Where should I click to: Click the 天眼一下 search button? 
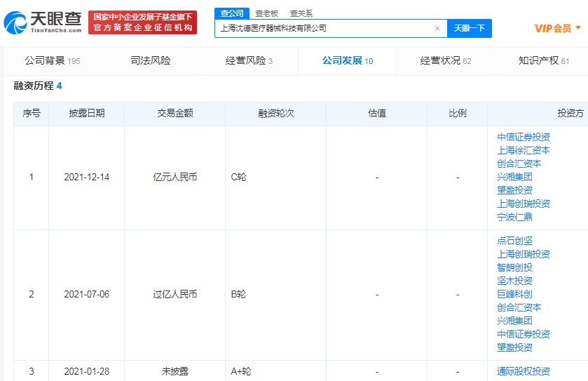tap(469, 29)
